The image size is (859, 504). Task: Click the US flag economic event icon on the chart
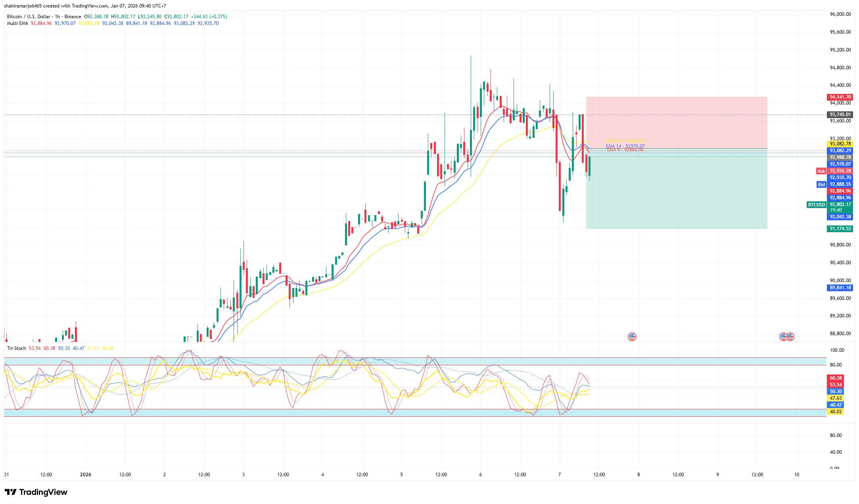click(632, 336)
